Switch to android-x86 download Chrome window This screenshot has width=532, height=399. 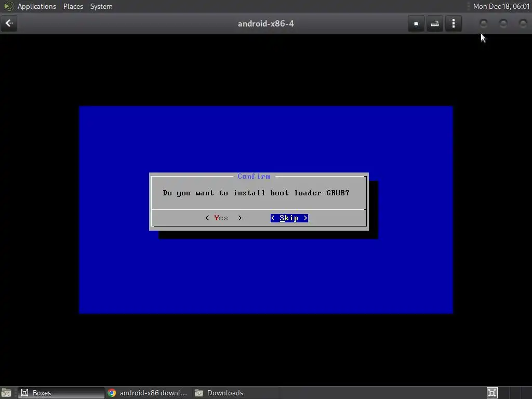[148, 393]
